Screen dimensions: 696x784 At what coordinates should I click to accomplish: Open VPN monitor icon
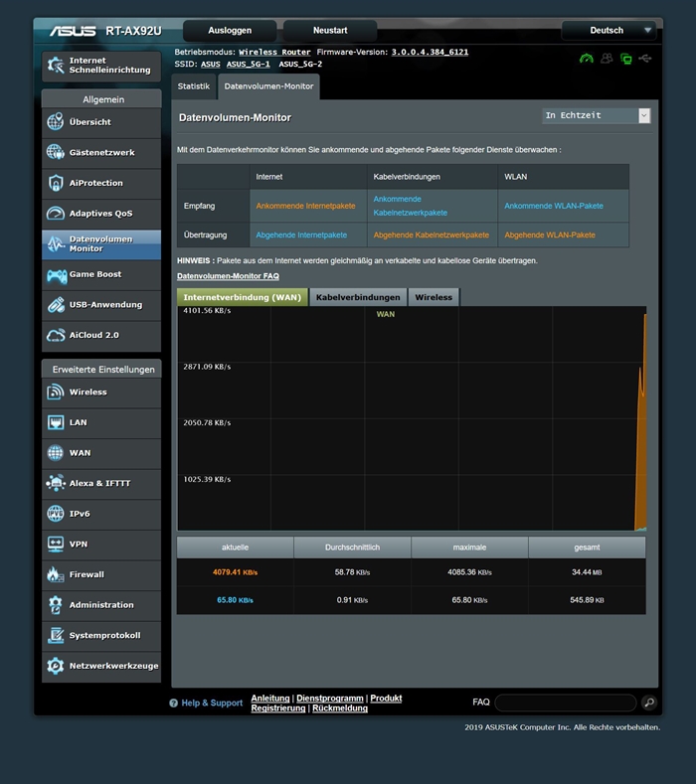click(x=55, y=544)
